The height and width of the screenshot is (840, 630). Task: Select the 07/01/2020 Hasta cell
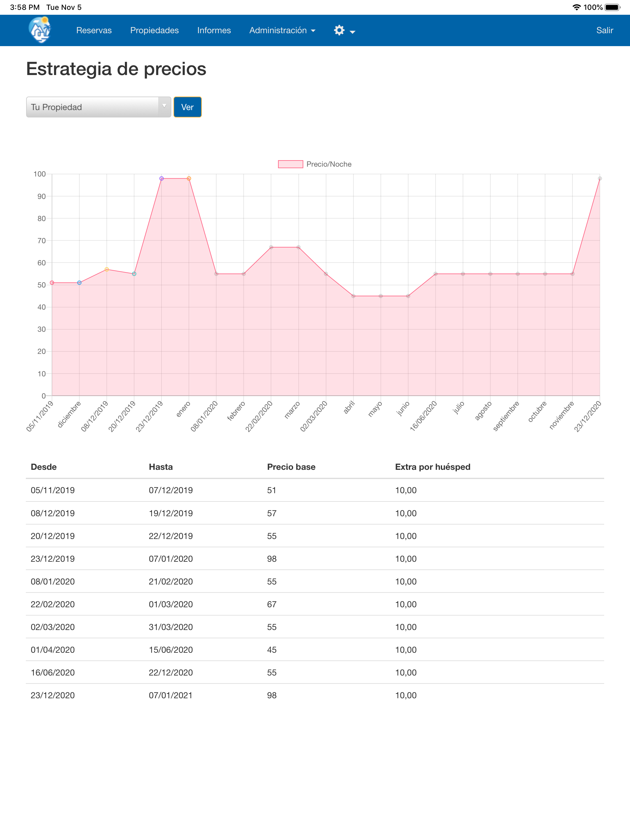tap(171, 559)
